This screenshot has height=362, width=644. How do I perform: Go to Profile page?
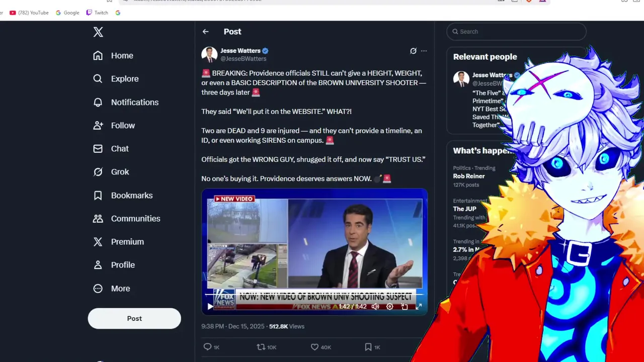[x=114, y=265]
